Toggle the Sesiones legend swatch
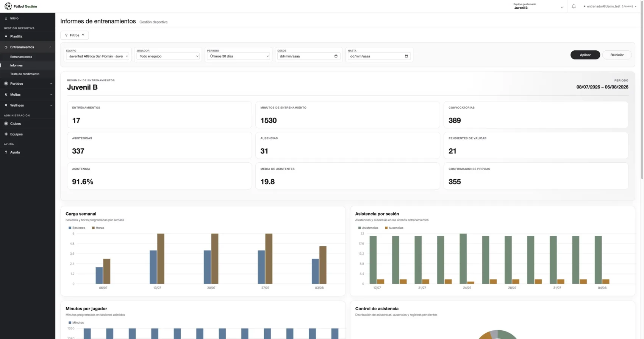The image size is (644, 339). click(70, 228)
